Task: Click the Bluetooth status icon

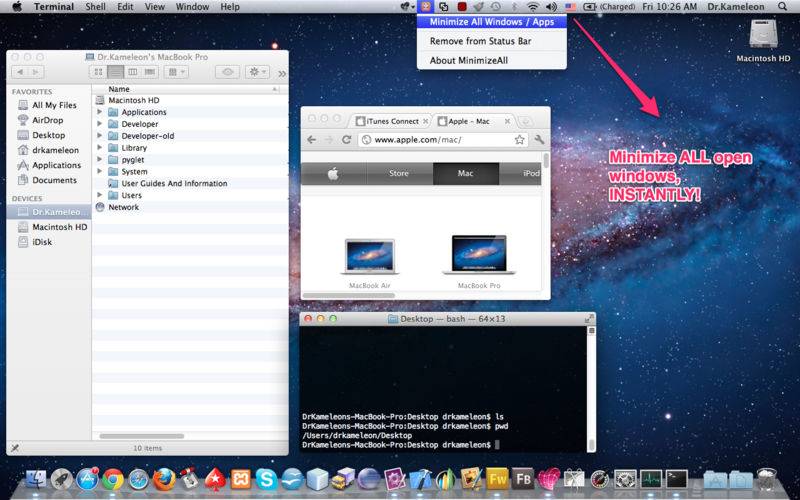Action: pos(514,7)
